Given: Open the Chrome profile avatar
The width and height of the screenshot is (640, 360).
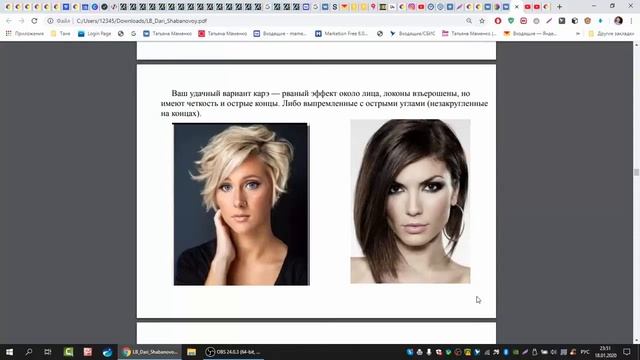Looking at the screenshot, I should pos(618,21).
